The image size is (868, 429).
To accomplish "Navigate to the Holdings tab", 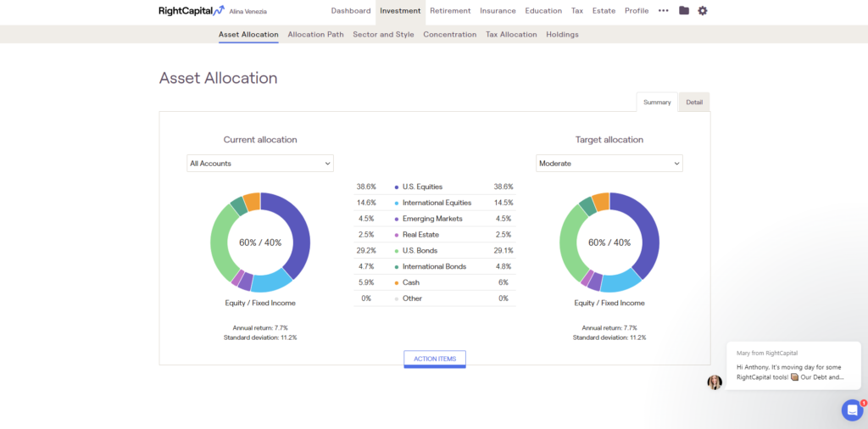I will 562,35.
